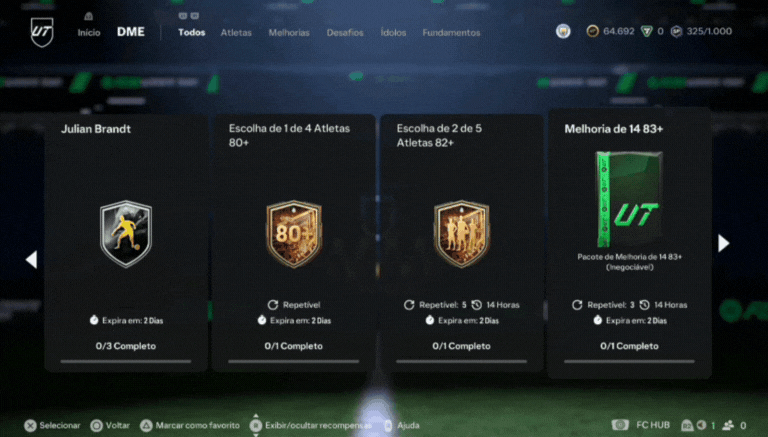768x437 pixels.
Task: Click the SBC storage 325/1.000 icon
Action: (676, 31)
